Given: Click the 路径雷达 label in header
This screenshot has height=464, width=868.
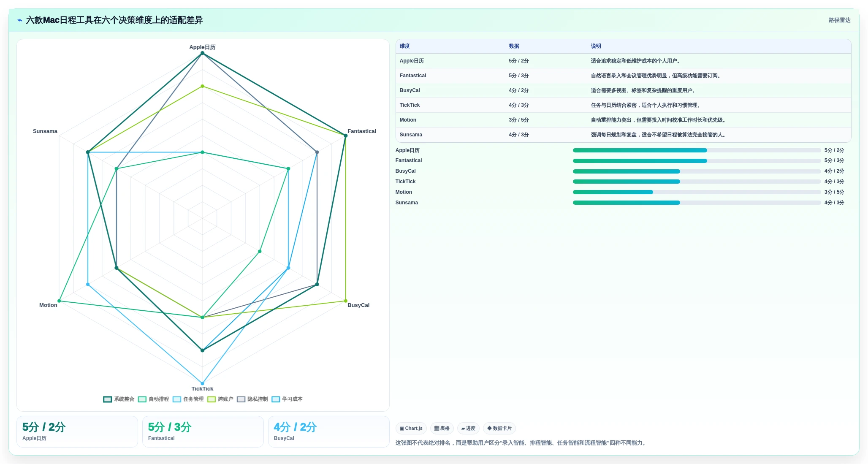Looking at the screenshot, I should 839,20.
